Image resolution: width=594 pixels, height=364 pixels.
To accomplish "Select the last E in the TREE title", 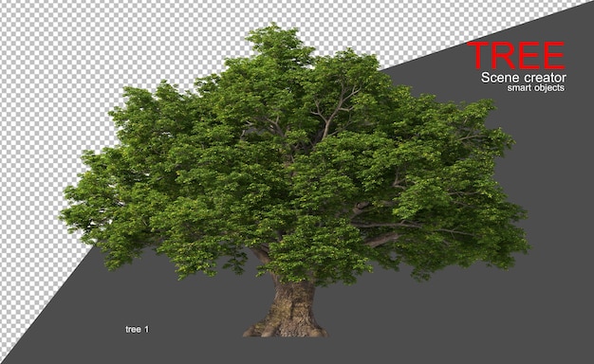I will pyautogui.click(x=554, y=55).
